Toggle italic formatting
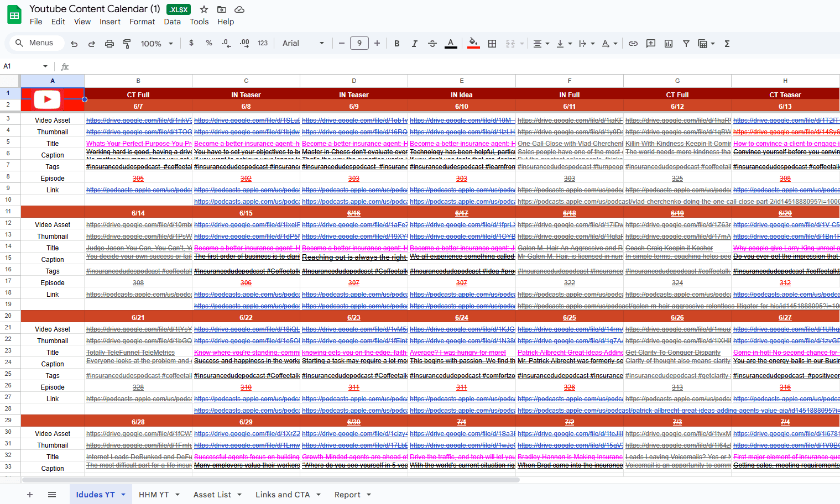840x504 pixels. click(x=414, y=44)
